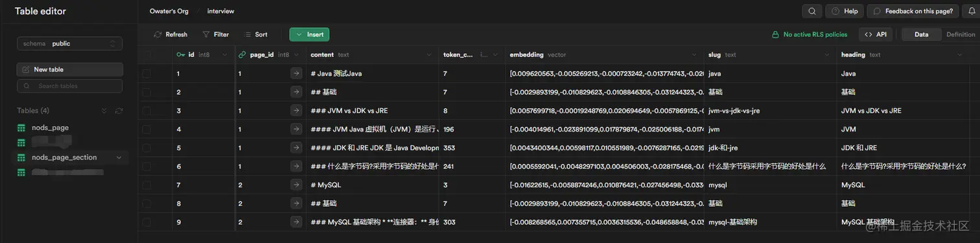This screenshot has width=980, height=243.
Task: Click content cell '# Java 测试Java'
Action: (373, 74)
